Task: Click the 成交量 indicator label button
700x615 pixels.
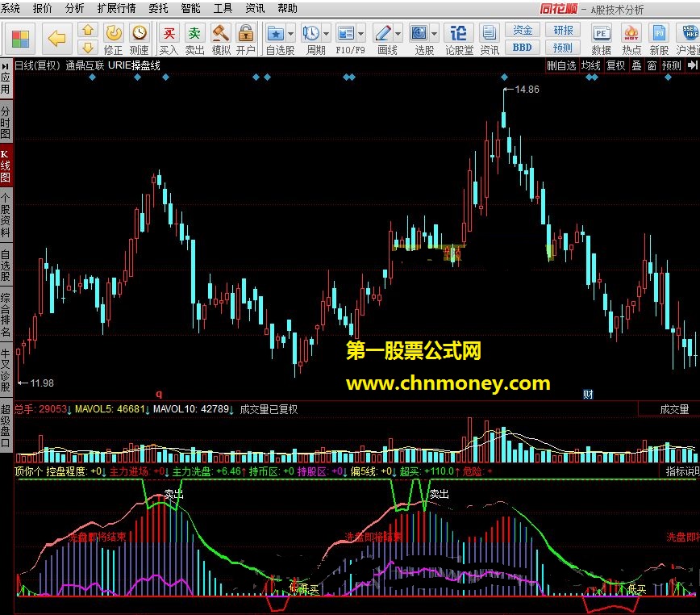Action: (x=674, y=409)
